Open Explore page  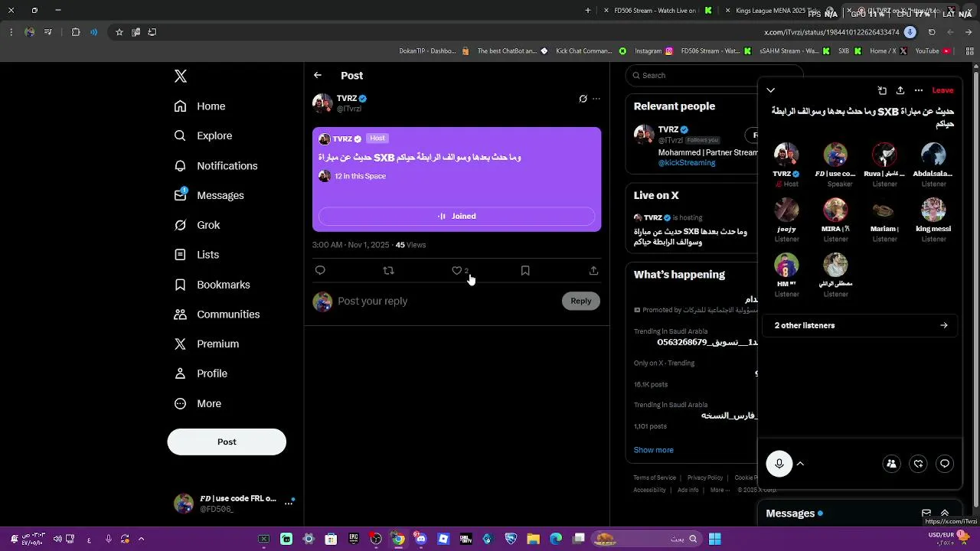(x=204, y=135)
